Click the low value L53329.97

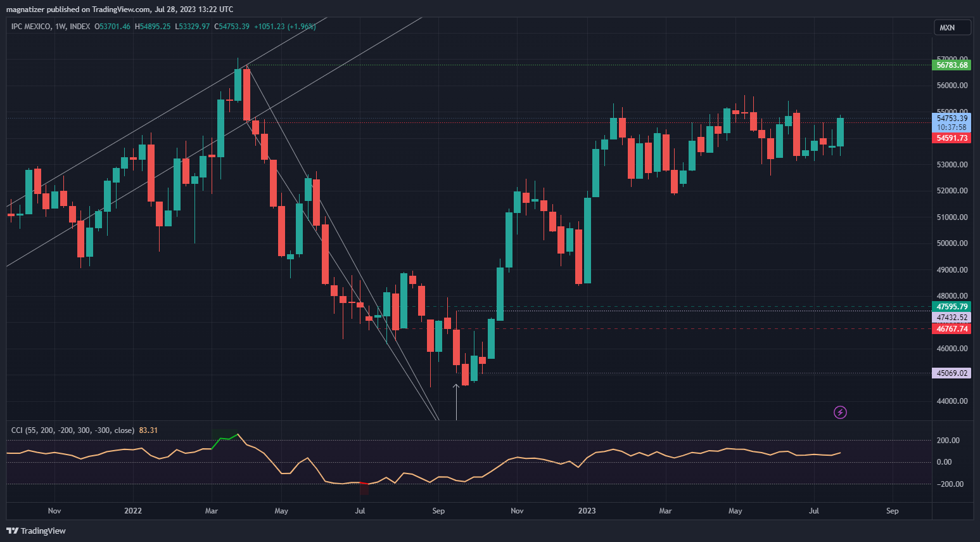[193, 27]
